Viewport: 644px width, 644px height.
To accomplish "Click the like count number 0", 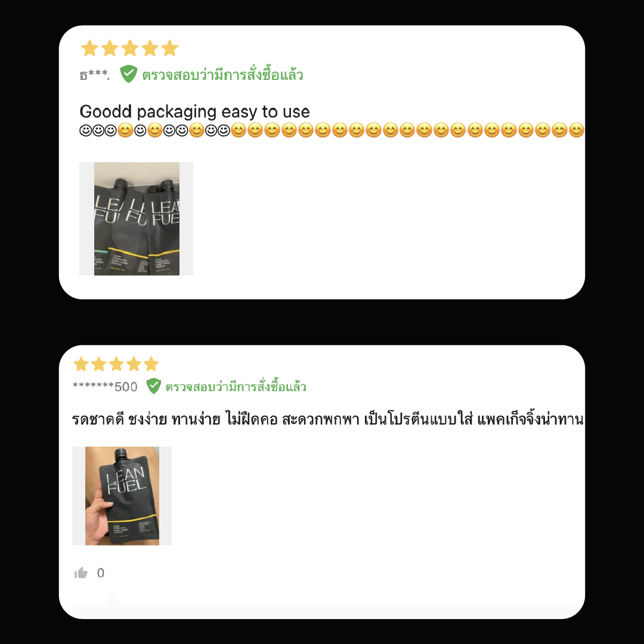I will [101, 572].
